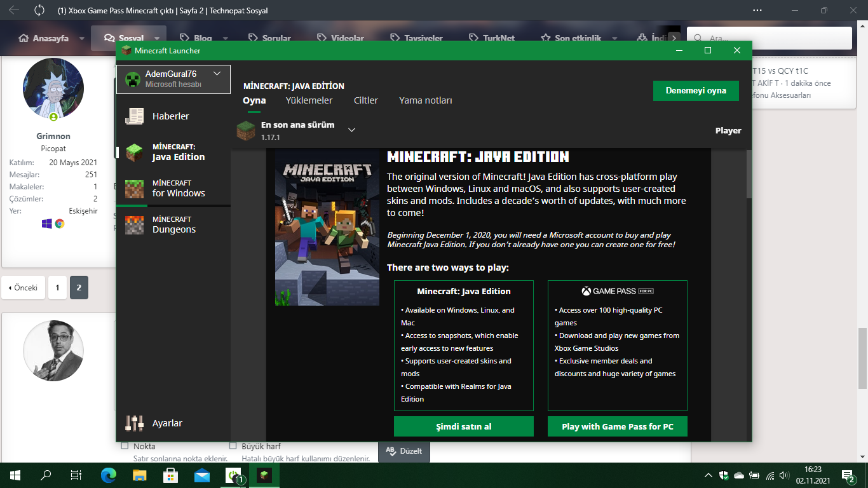Switch to the Oyna tab
The height and width of the screenshot is (488, 868).
pos(254,100)
